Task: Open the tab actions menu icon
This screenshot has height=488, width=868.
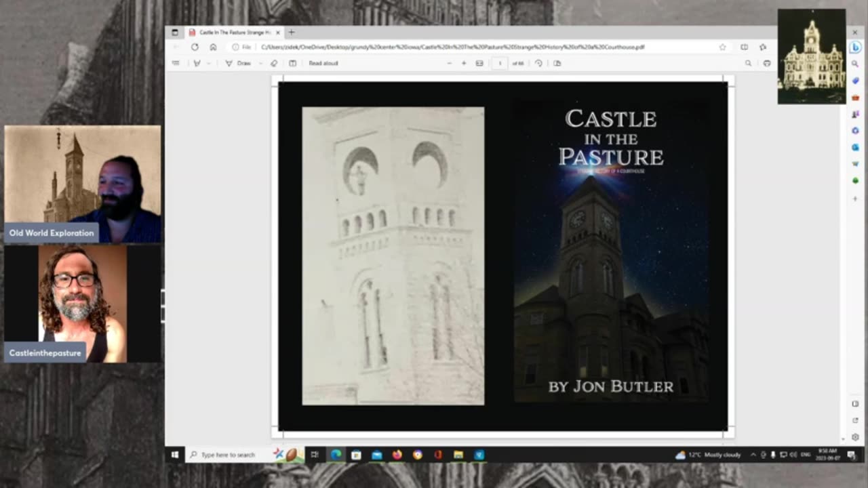Action: (174, 32)
